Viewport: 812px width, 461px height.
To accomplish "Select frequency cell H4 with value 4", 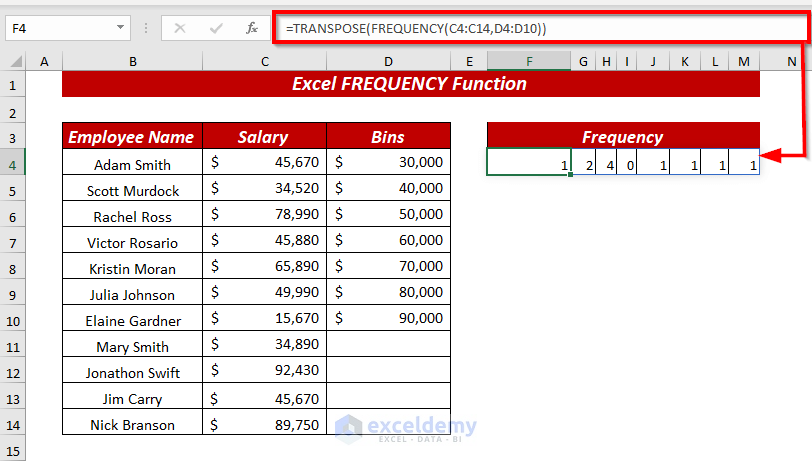I will (606, 163).
